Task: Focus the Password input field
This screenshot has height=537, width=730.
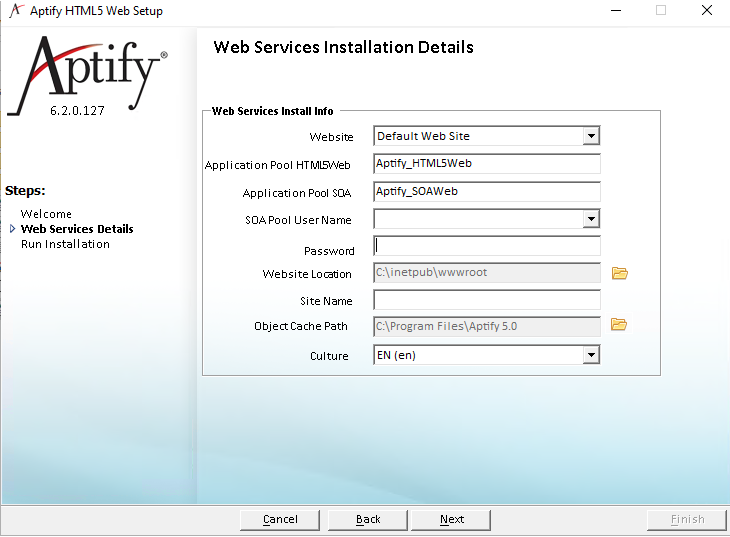Action: [487, 246]
